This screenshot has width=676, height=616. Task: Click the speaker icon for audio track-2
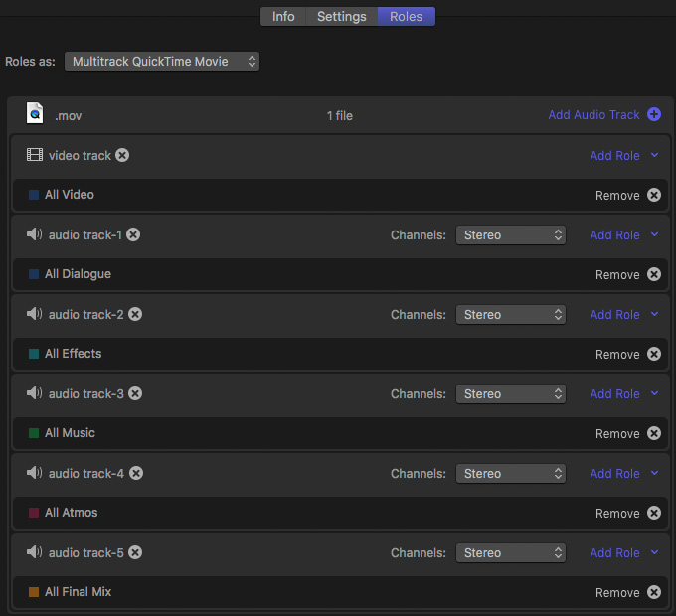[34, 314]
